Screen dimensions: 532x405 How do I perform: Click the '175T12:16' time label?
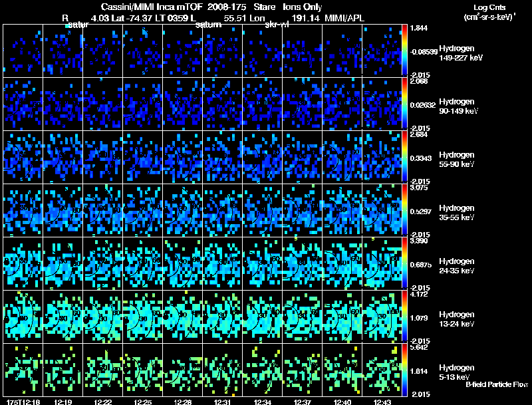point(23,402)
